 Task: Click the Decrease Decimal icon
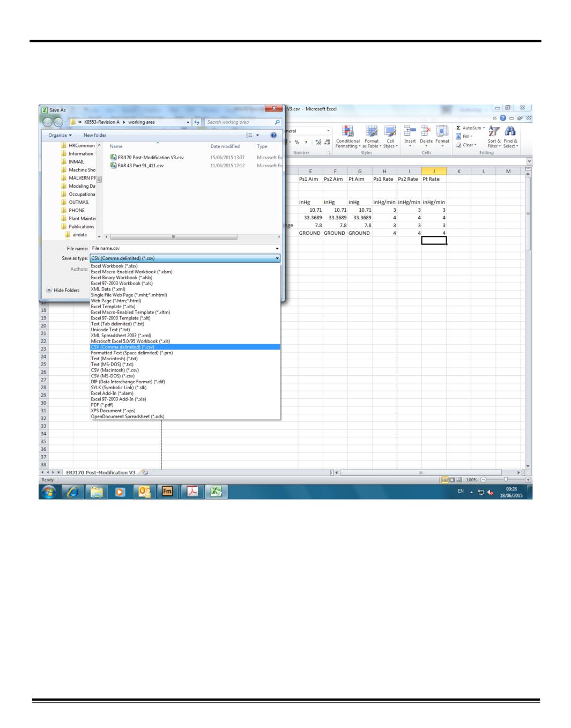[327, 142]
